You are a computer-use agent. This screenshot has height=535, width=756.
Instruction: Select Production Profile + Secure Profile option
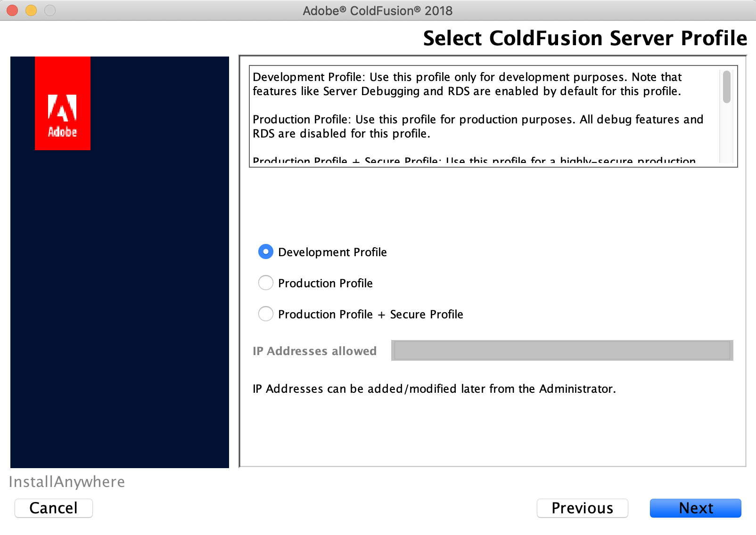(266, 314)
